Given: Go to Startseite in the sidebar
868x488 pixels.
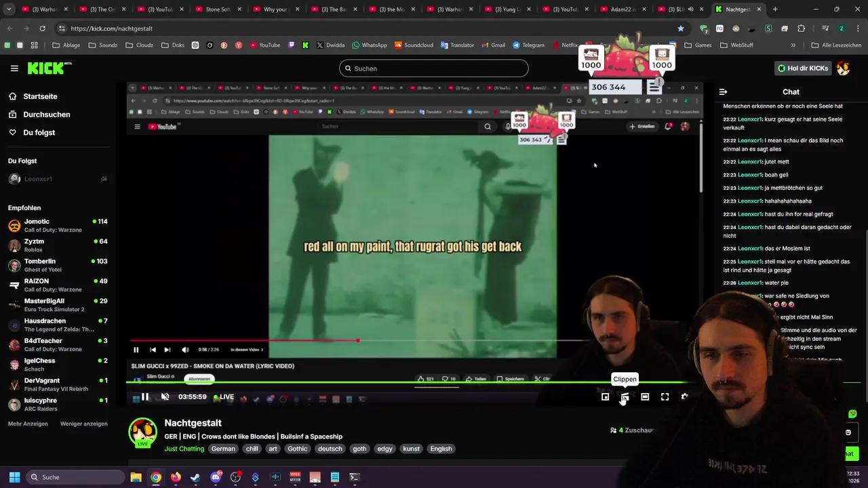Looking at the screenshot, I should [40, 96].
